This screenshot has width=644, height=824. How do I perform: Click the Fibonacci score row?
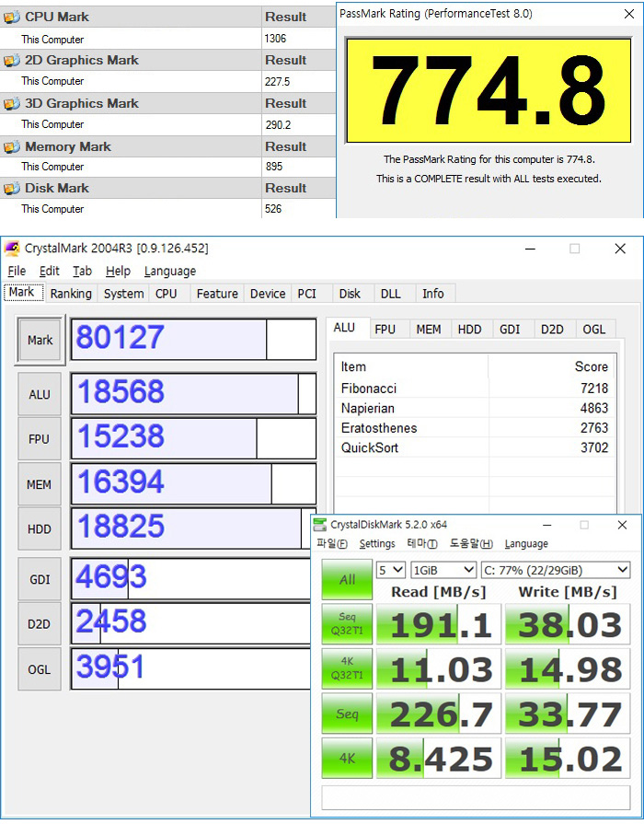tap(475, 389)
